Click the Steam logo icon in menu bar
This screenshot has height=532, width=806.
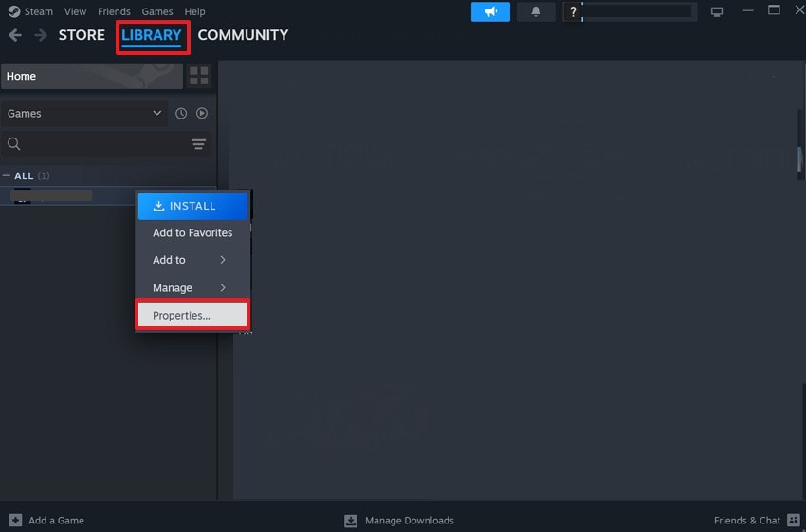[x=14, y=11]
